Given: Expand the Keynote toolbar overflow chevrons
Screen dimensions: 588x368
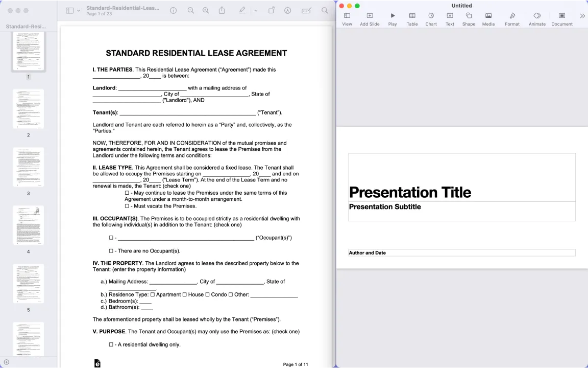Looking at the screenshot, I should click(x=582, y=16).
